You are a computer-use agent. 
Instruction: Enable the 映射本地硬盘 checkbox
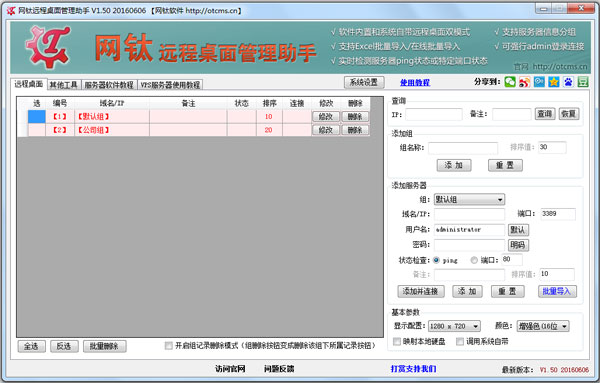tap(397, 341)
